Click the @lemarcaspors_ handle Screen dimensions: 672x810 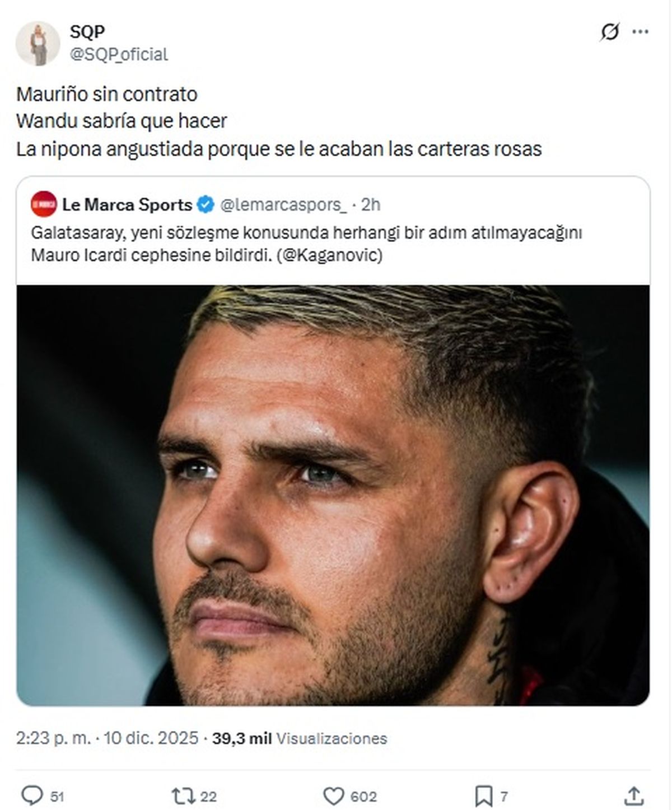point(284,205)
